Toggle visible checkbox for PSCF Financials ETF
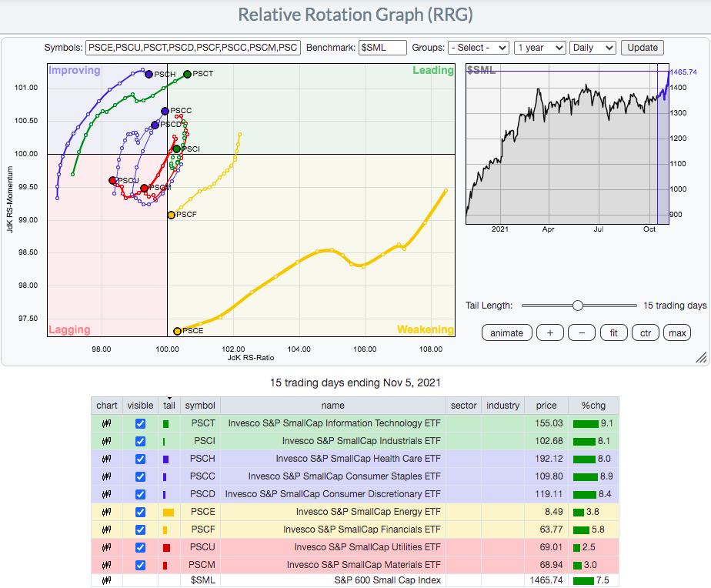 click(x=140, y=530)
